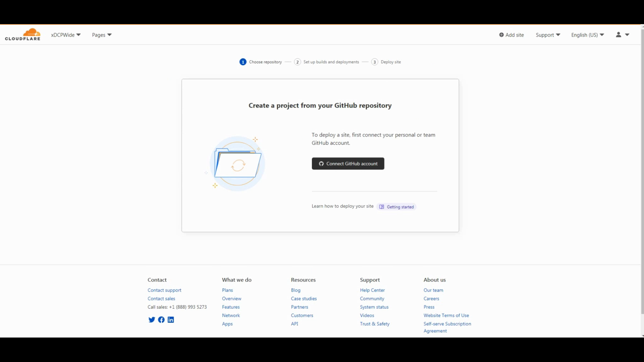The width and height of the screenshot is (644, 362).
Task: Click the Add site plus icon
Action: pyautogui.click(x=501, y=35)
